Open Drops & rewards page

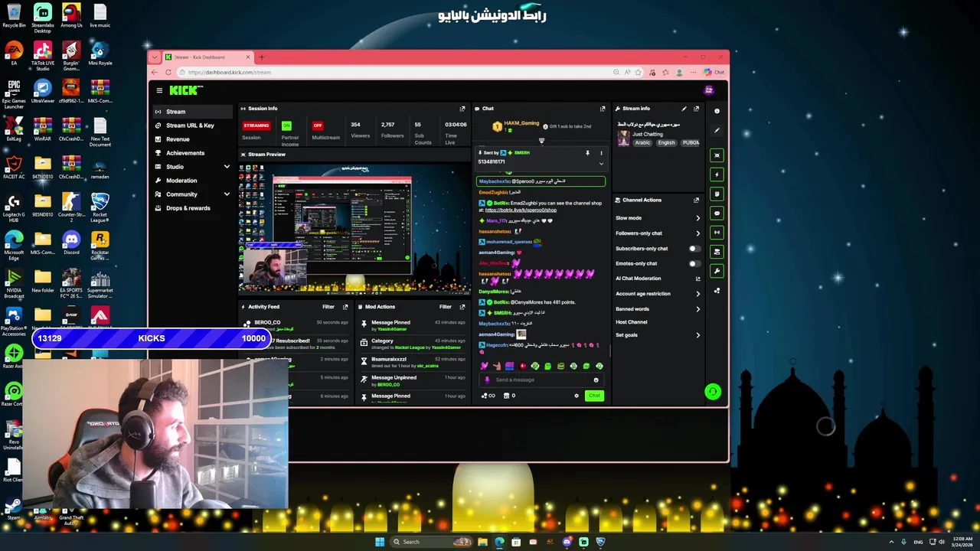[x=192, y=208]
